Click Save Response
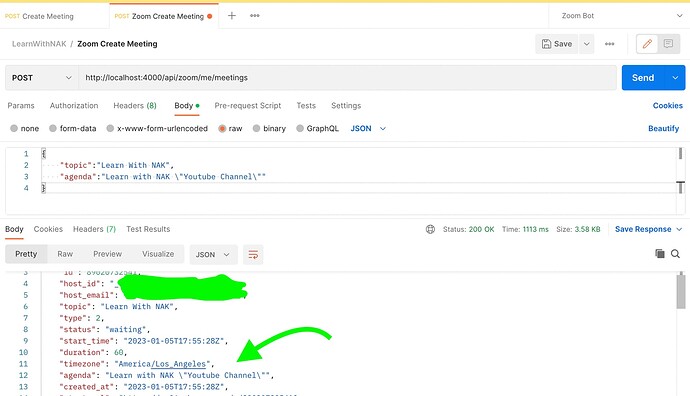The image size is (690, 396). (643, 229)
